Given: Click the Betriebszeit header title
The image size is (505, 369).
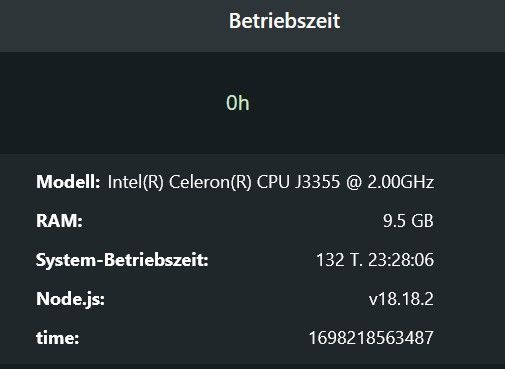Looking at the screenshot, I should (284, 21).
